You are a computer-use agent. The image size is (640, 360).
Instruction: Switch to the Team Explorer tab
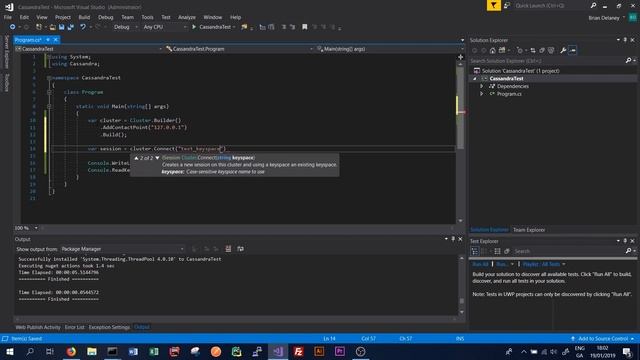click(529, 230)
